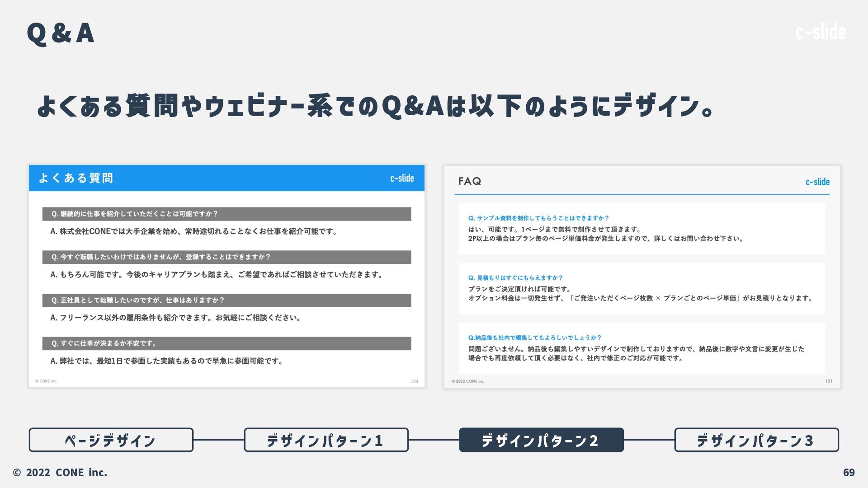The height and width of the screenshot is (488, 868).
Task: Click the © 2022 CONE inc. footer text
Action: click(x=60, y=473)
